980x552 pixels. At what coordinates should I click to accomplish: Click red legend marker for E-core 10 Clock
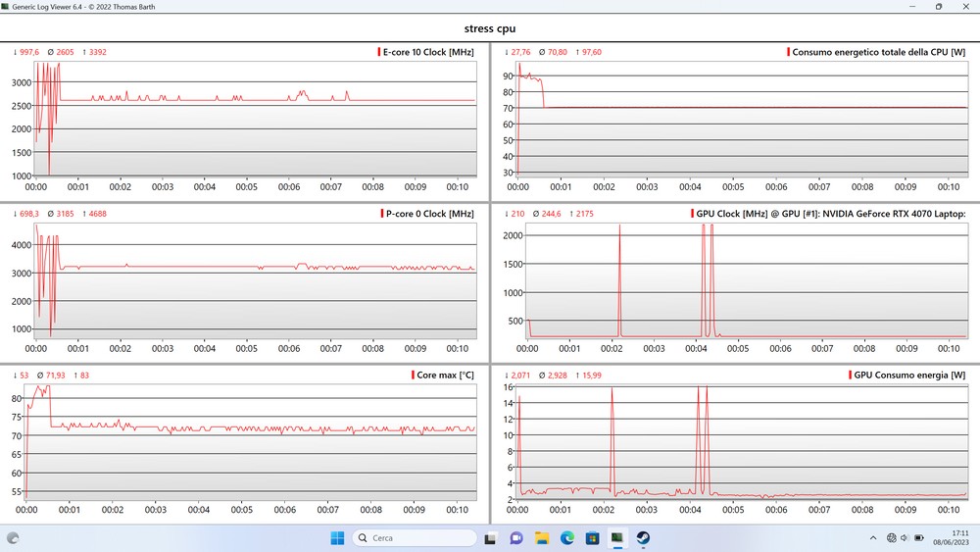(x=379, y=52)
